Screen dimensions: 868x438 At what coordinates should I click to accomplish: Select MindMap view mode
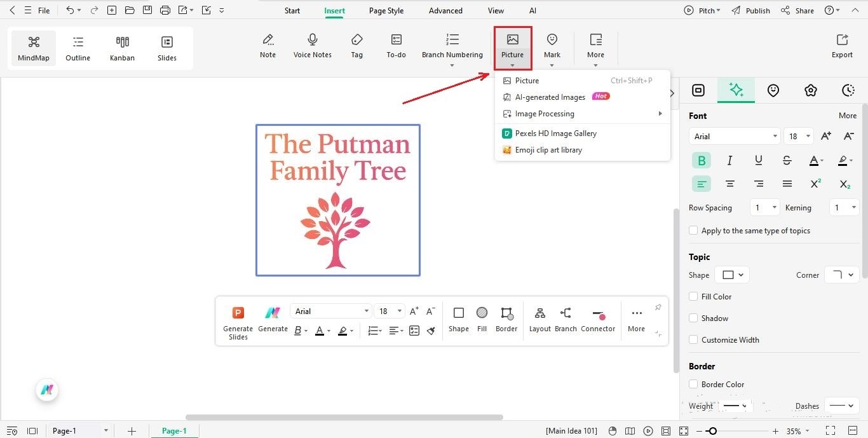coord(34,48)
